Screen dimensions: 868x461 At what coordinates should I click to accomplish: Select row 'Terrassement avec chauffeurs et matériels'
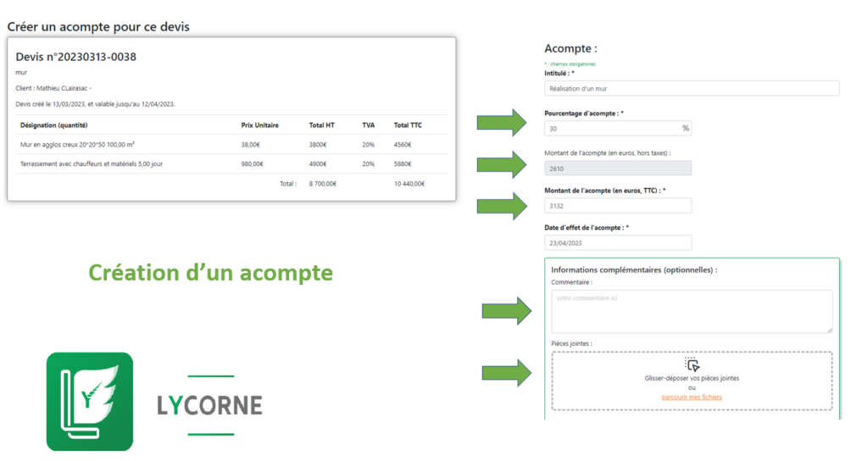click(231, 164)
